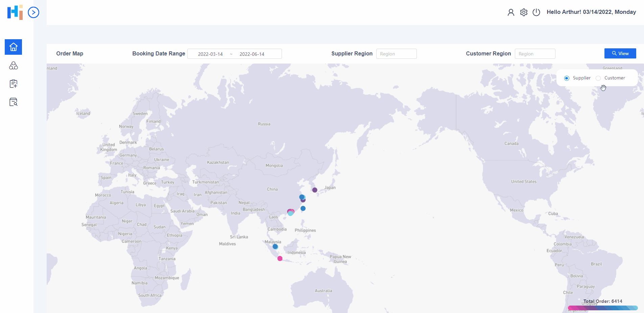The image size is (644, 313).
Task: Click the power logout icon
Action: tap(536, 13)
